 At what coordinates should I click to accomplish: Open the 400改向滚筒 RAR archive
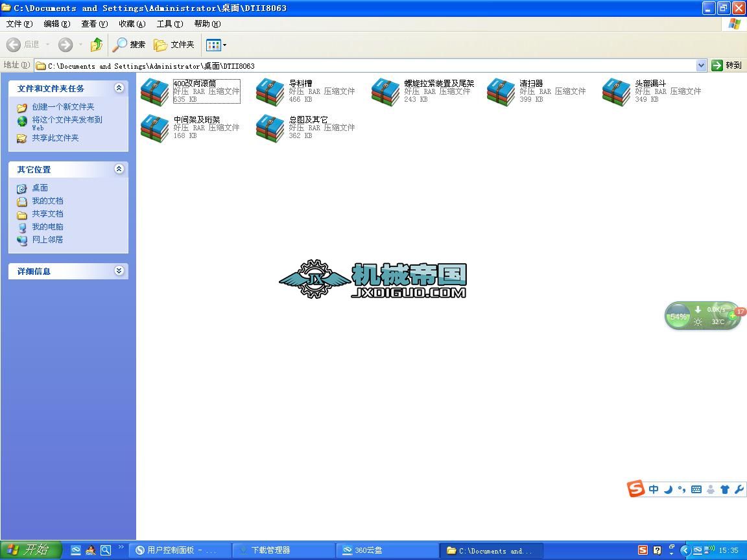pyautogui.click(x=154, y=91)
